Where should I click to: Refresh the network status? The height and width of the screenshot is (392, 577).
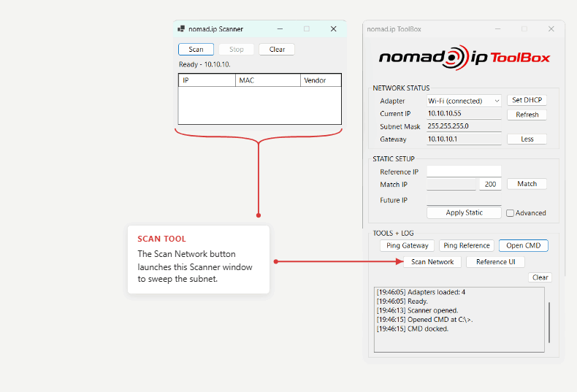(x=527, y=115)
